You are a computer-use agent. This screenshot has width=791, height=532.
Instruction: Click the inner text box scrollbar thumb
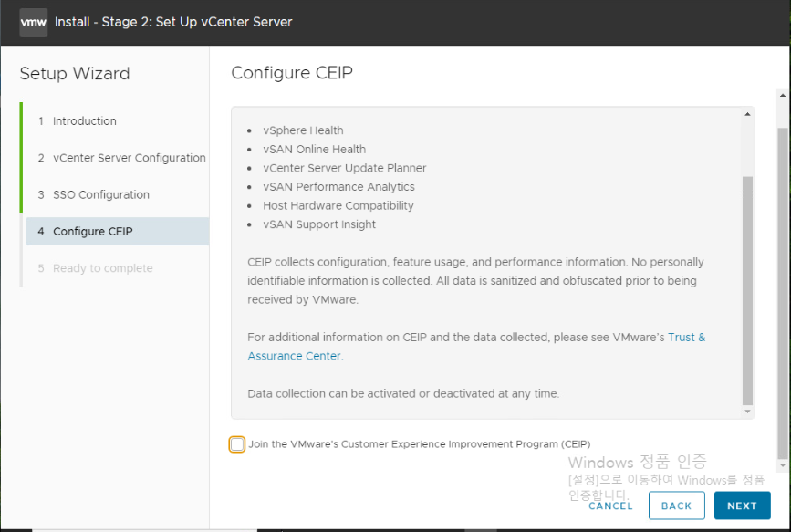[x=748, y=292]
